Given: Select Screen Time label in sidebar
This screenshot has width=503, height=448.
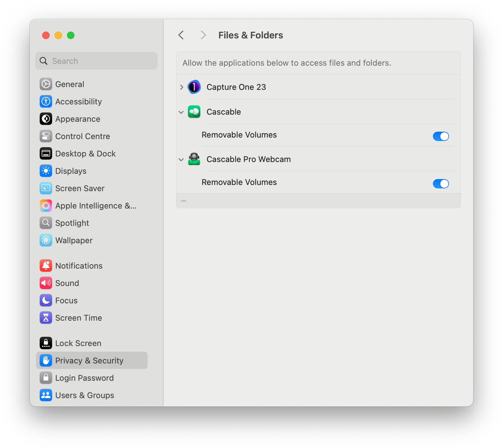Looking at the screenshot, I should click(x=78, y=318).
